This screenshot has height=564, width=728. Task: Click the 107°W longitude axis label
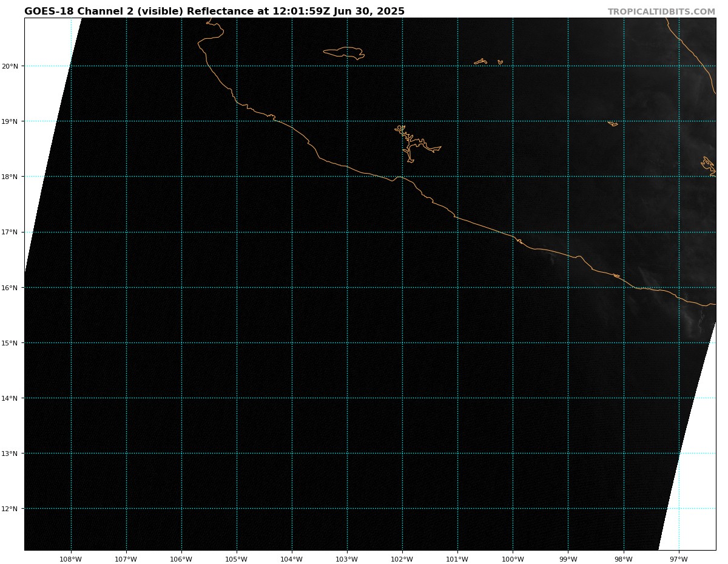tap(126, 559)
